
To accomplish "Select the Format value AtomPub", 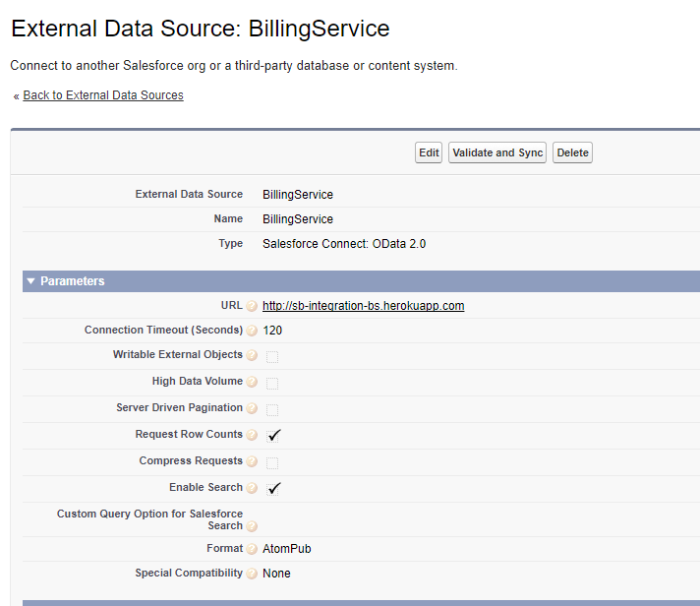I will (287, 549).
